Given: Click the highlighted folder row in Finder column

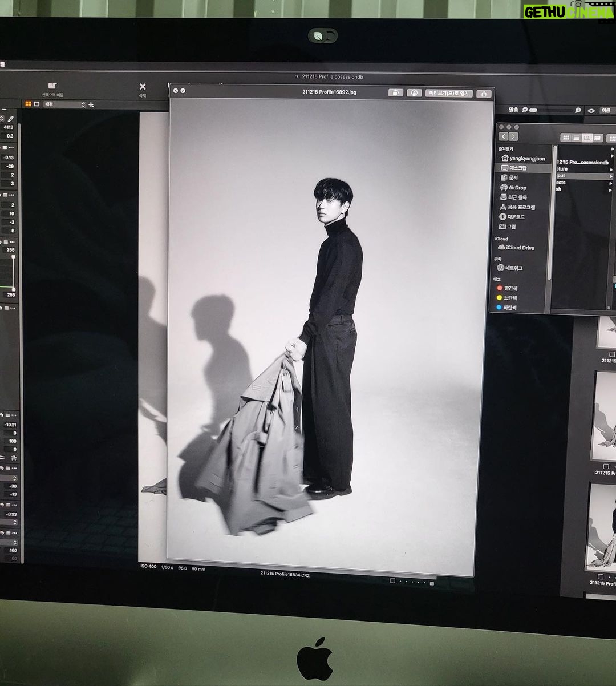Looking at the screenshot, I should (x=583, y=176).
